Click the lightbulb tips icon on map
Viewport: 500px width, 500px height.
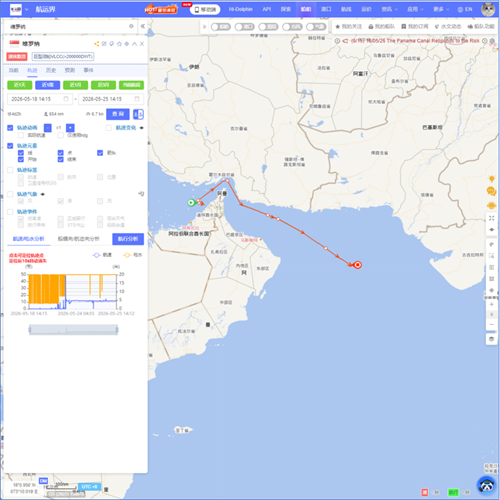tap(491, 179)
